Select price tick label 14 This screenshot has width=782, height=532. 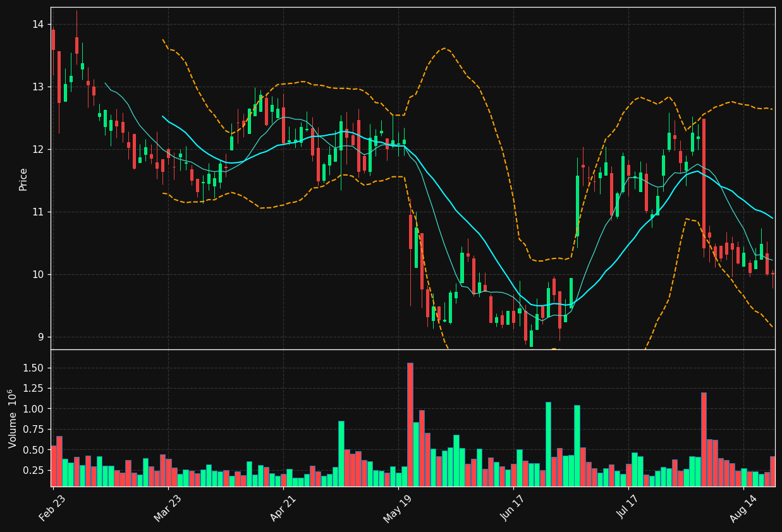(x=39, y=24)
